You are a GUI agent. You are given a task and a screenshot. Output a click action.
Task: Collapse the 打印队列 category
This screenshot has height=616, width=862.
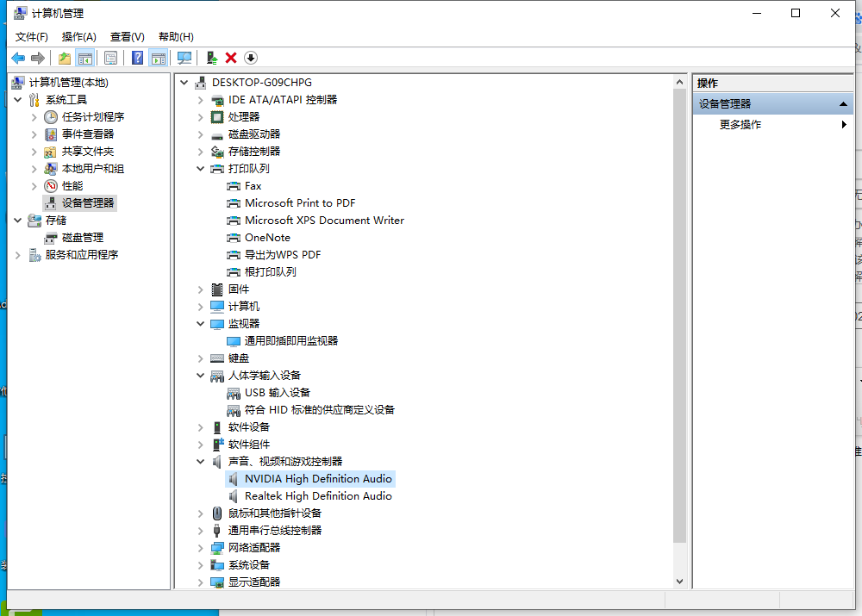200,168
